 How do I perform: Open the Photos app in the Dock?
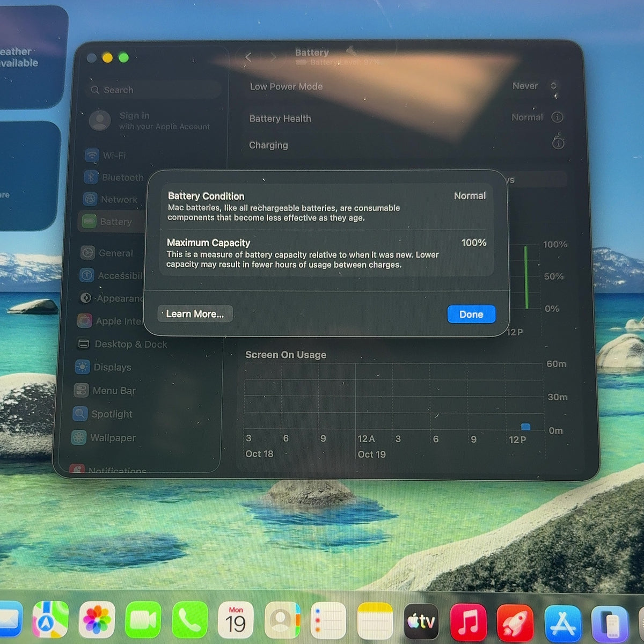(x=97, y=620)
